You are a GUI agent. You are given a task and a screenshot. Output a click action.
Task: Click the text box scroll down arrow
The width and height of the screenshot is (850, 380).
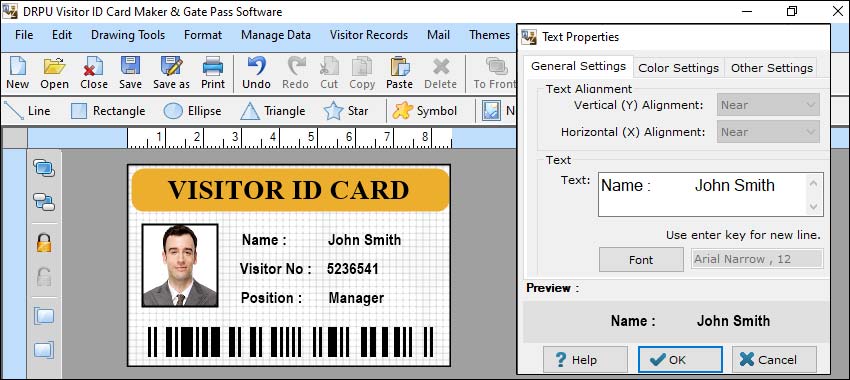(x=813, y=206)
